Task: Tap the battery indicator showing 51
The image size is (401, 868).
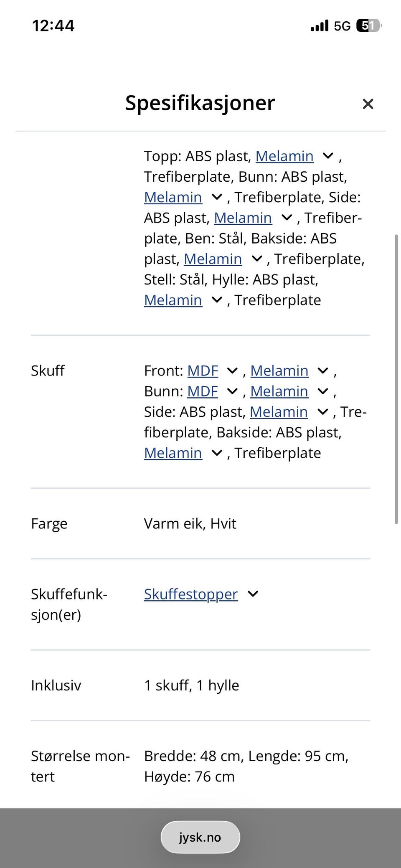Action: [x=370, y=26]
